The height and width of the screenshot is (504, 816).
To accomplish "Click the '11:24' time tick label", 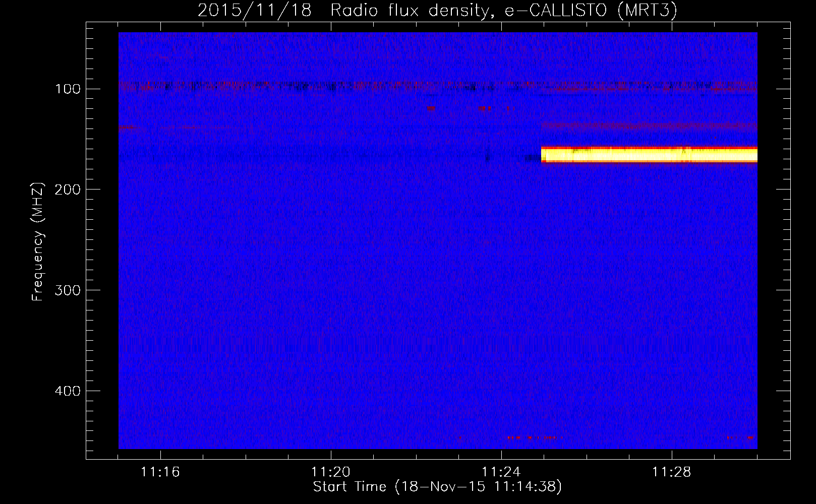I will tap(501, 472).
